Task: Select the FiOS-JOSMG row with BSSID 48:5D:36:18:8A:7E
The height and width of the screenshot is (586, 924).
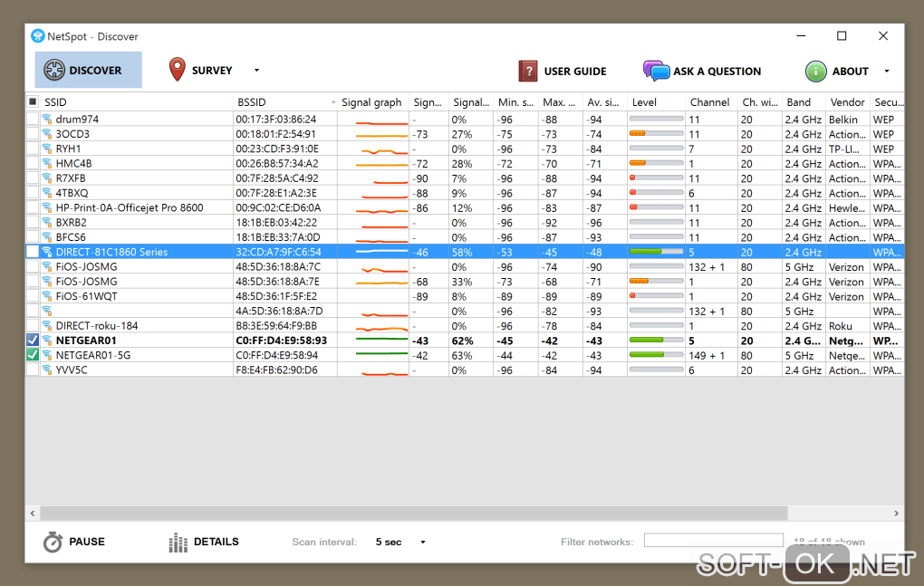Action: [465, 281]
